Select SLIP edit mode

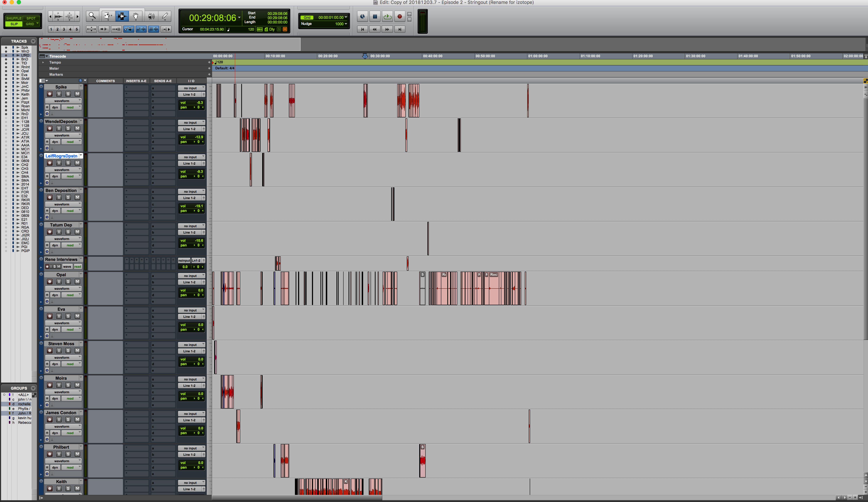click(x=14, y=24)
